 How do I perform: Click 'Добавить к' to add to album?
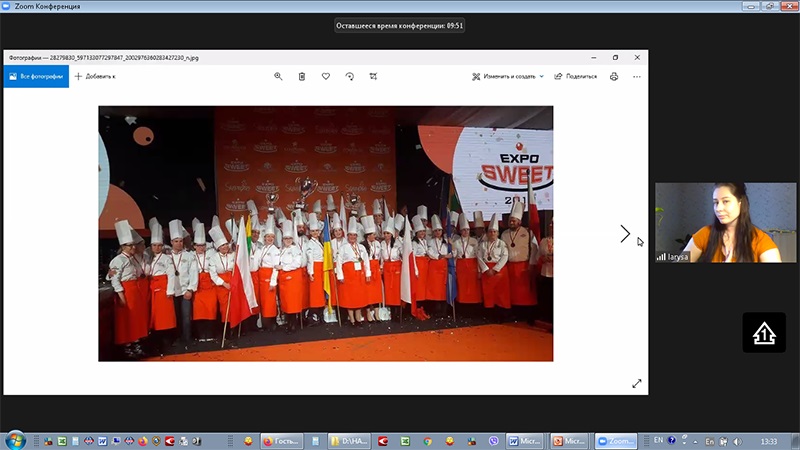pos(95,76)
